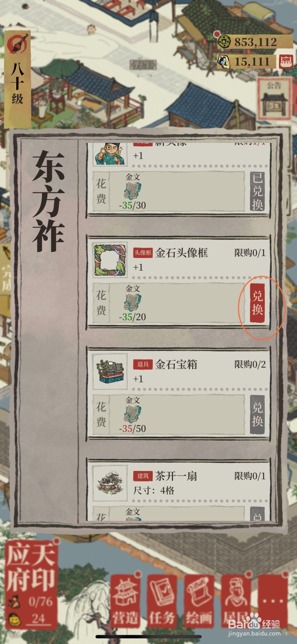Select the 茶开一扇 building thumbnail
This screenshot has height=644, width=297.
point(110,483)
